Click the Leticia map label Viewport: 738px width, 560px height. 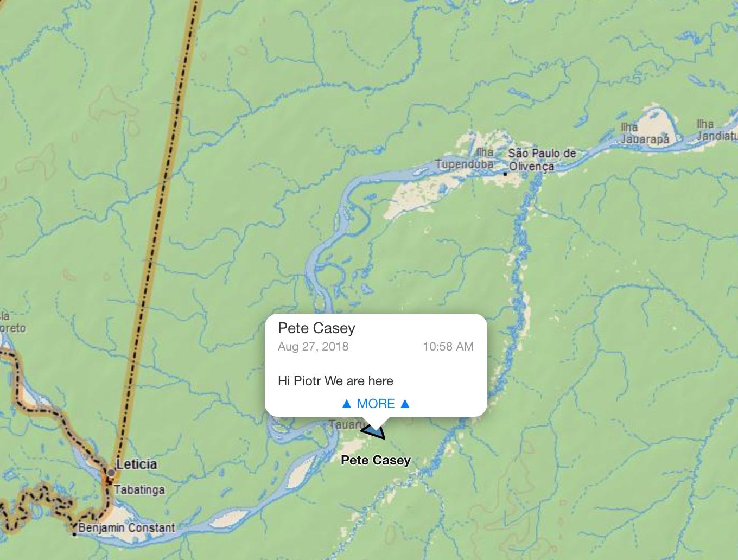pyautogui.click(x=137, y=464)
